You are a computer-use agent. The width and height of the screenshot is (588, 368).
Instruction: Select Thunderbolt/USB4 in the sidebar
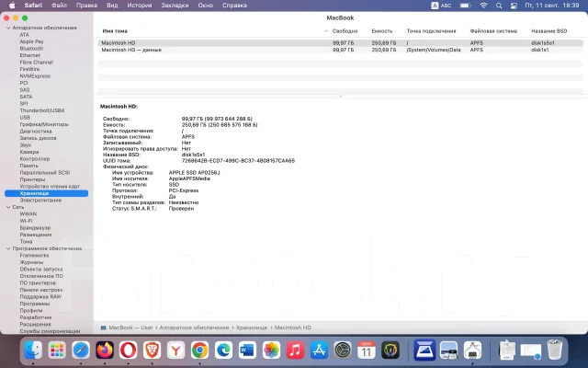pyautogui.click(x=42, y=110)
